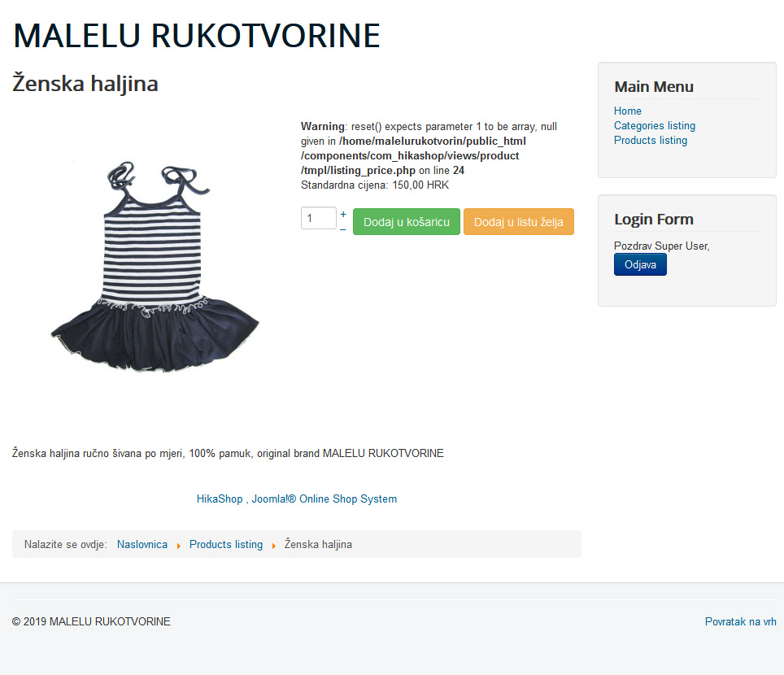Image resolution: width=784 pixels, height=675 pixels.
Task: Open Products listing in the breadcrumb
Action: [226, 545]
